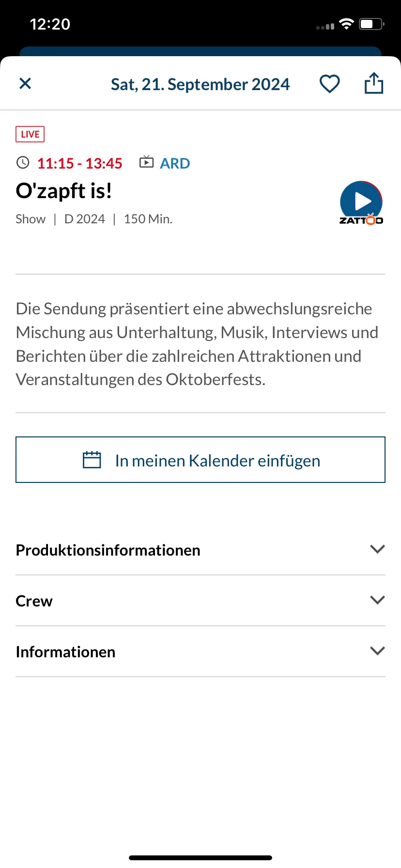401x868 pixels.
Task: Expand the Crew section
Action: pos(200,601)
